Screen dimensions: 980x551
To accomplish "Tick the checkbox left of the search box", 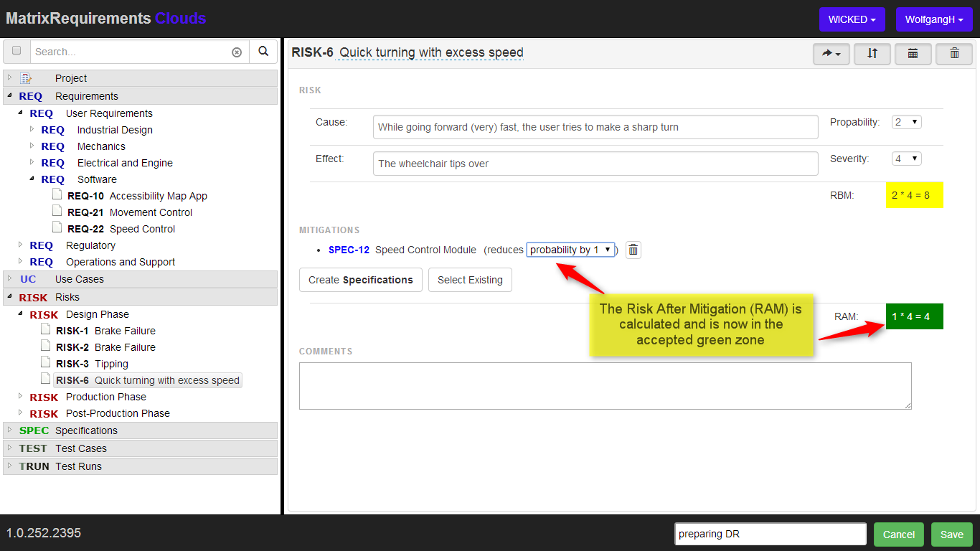I will point(17,51).
